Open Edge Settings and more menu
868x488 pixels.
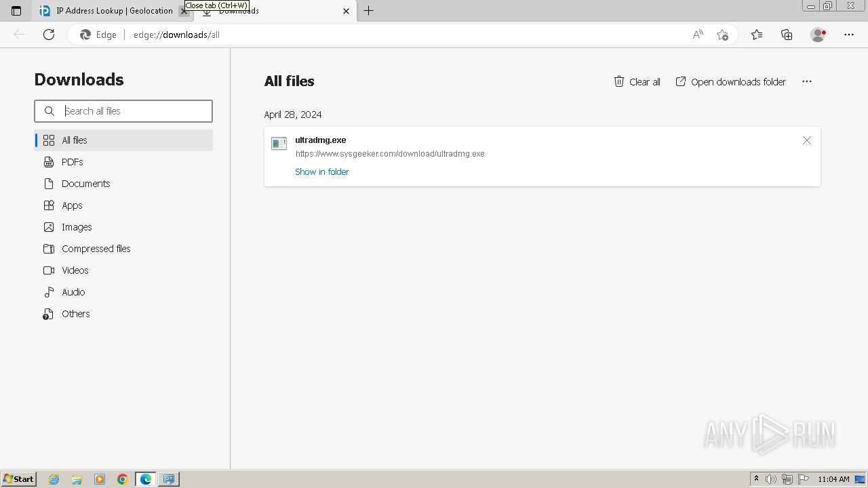coord(849,35)
